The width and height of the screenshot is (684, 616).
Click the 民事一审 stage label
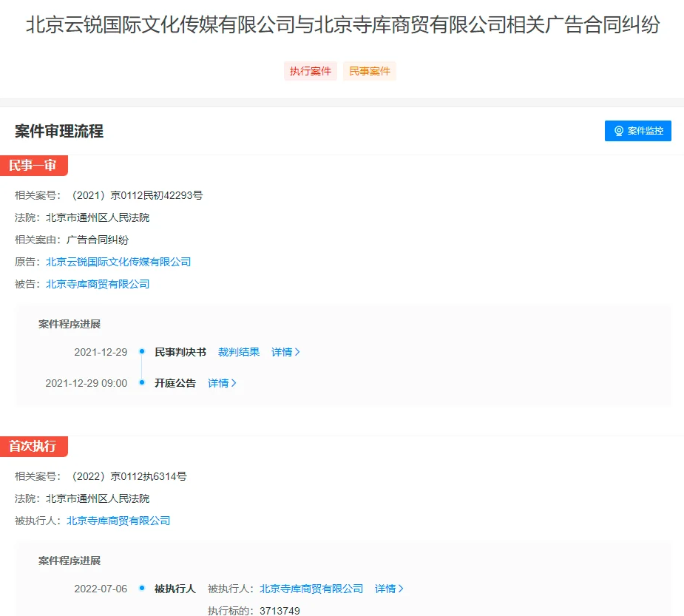click(33, 166)
